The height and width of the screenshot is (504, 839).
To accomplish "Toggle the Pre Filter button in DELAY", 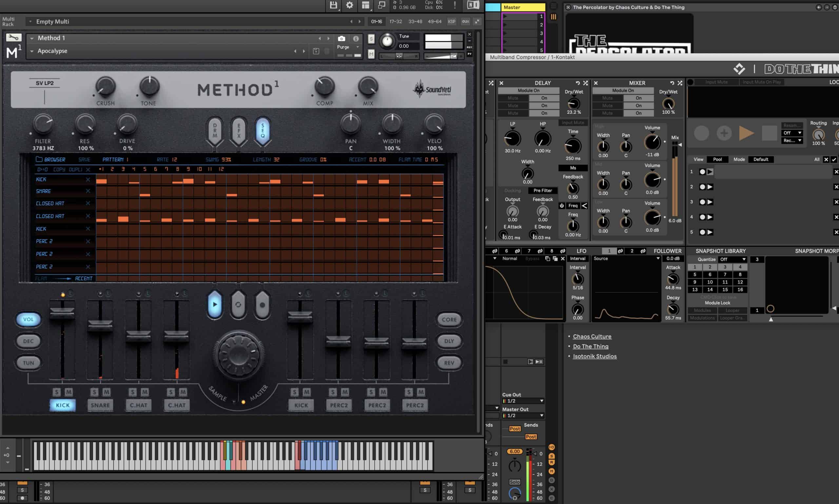I will point(542,191).
